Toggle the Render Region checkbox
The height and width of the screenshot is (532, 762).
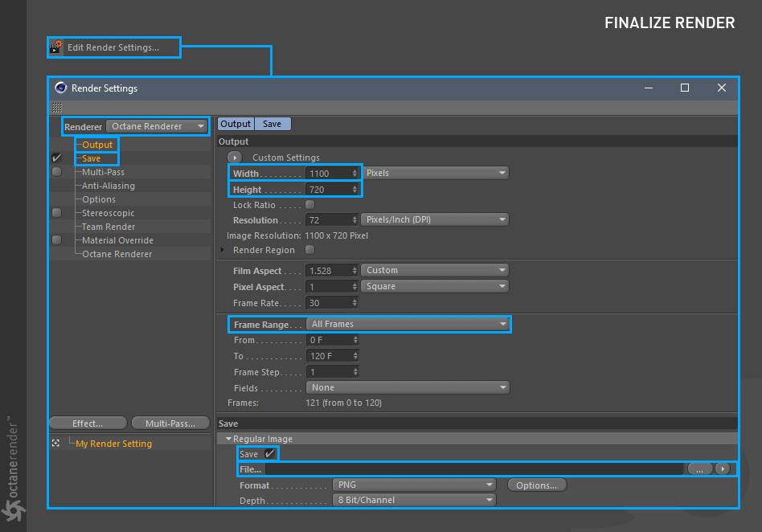pyautogui.click(x=309, y=249)
